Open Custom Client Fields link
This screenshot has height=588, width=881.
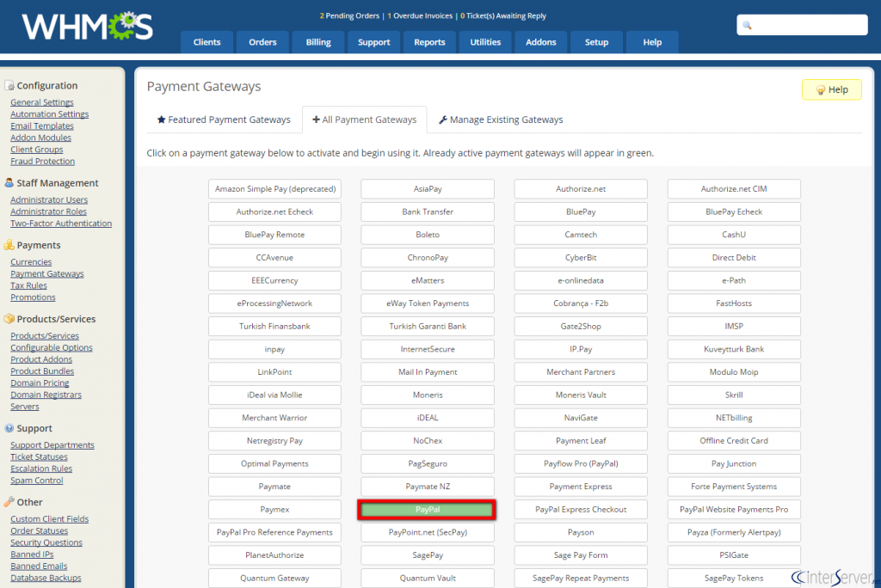[x=49, y=519]
